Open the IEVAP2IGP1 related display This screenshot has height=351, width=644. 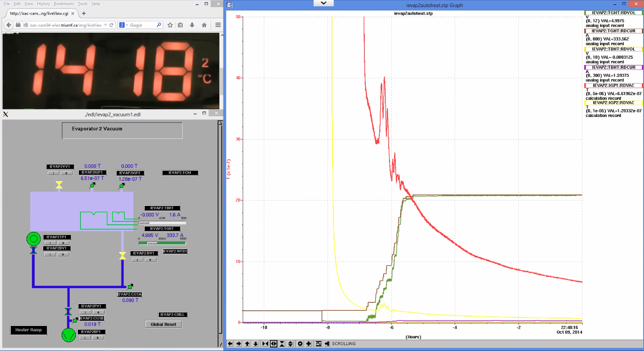tap(92, 172)
